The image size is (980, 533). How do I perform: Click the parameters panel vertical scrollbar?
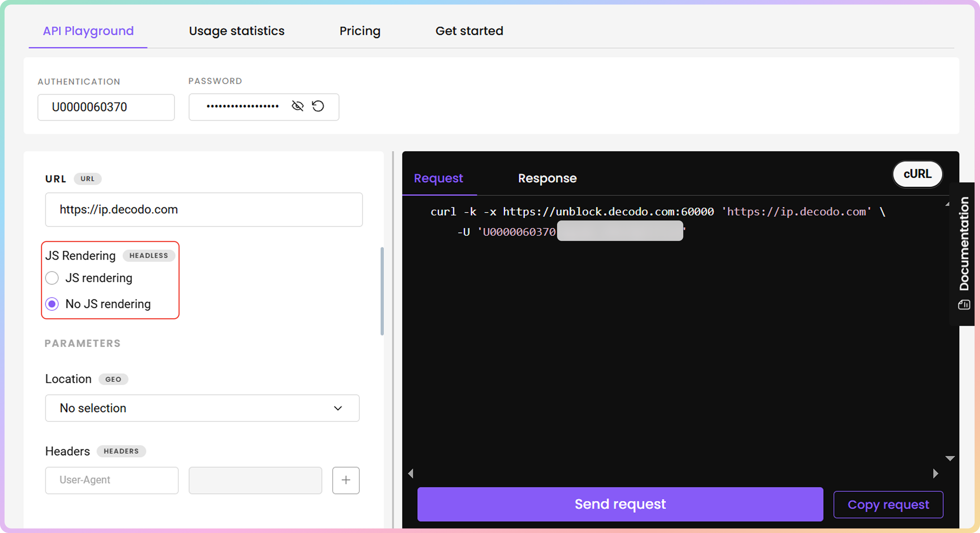pos(382,291)
